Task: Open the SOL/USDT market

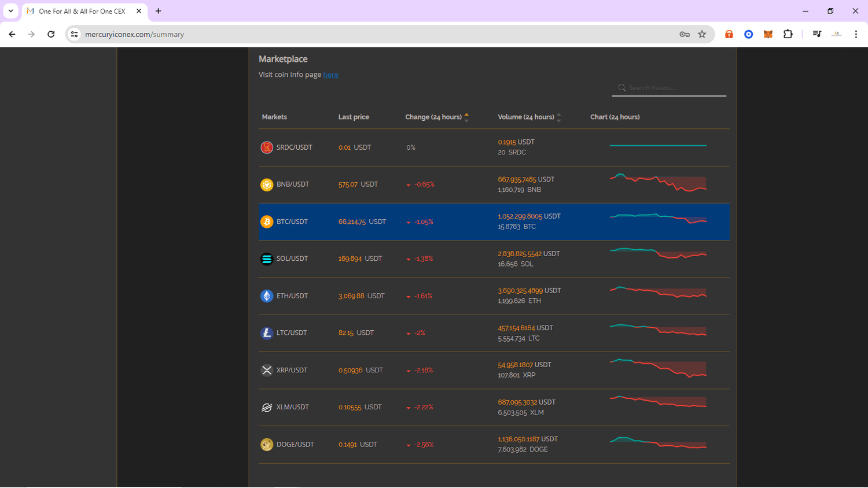Action: (292, 259)
